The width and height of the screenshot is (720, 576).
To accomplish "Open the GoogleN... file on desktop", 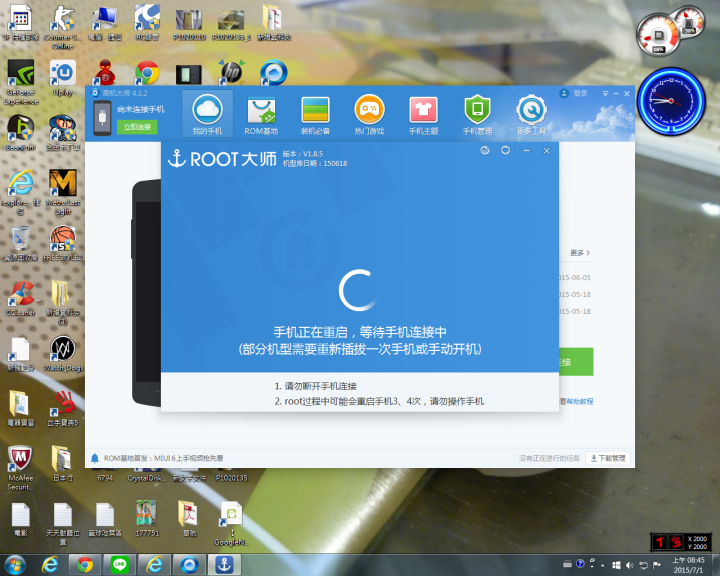I will pyautogui.click(x=231, y=524).
